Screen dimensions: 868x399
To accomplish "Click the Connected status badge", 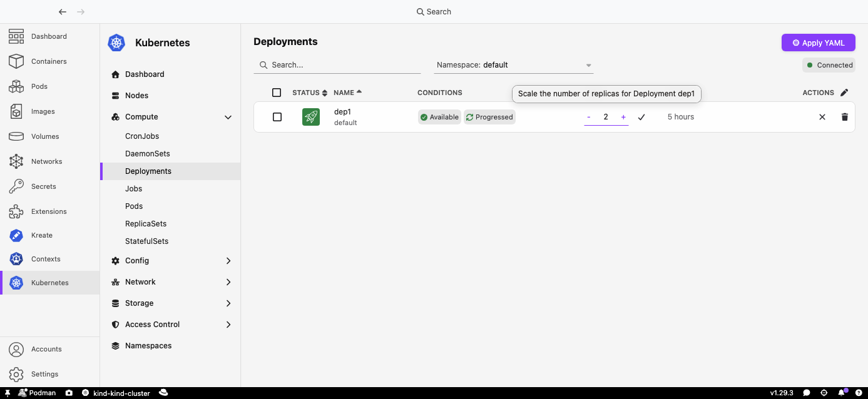I will point(829,65).
